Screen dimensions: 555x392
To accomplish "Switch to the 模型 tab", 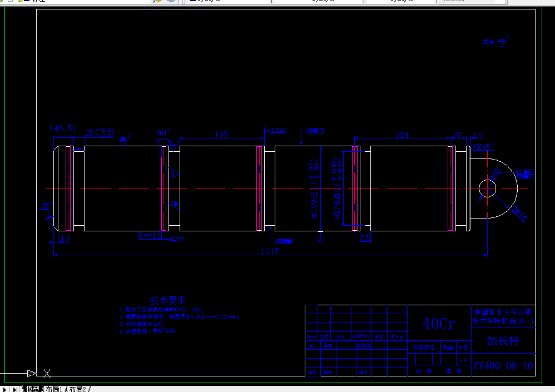I will point(33,389).
